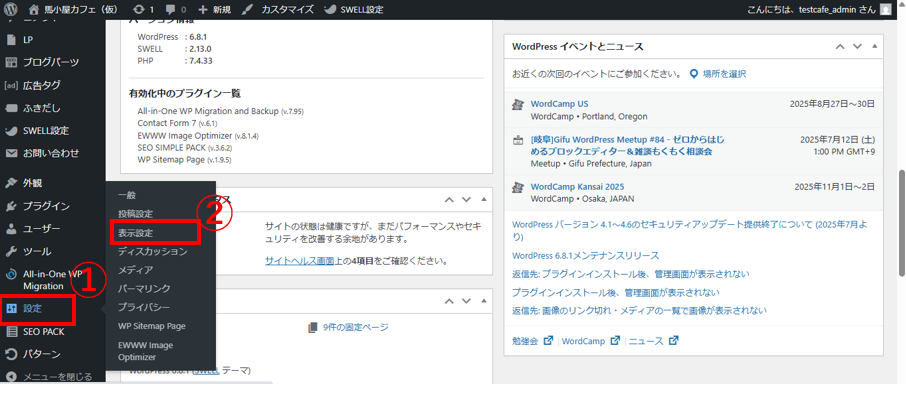Open サイトヘルス画面 link

[x=299, y=261]
